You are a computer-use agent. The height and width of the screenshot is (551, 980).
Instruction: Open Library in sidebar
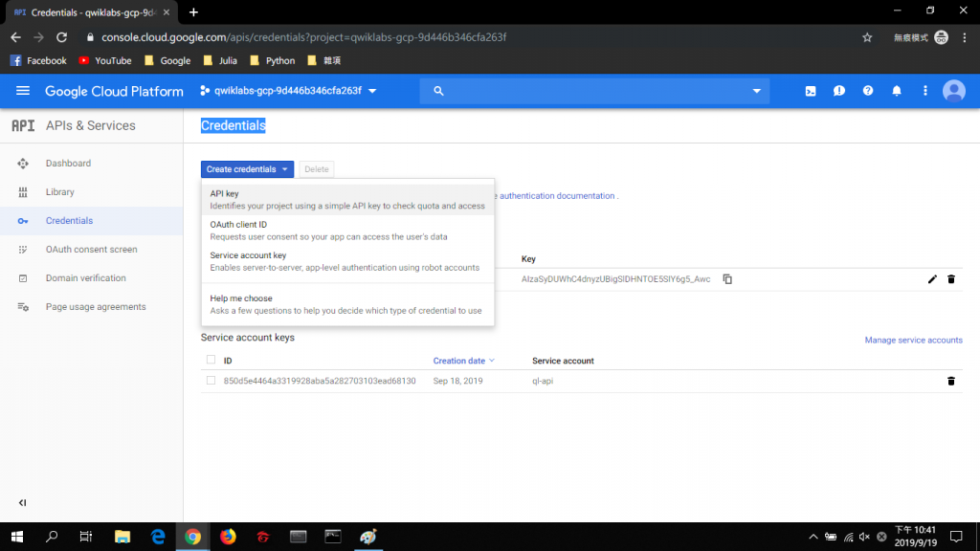[x=91, y=192]
